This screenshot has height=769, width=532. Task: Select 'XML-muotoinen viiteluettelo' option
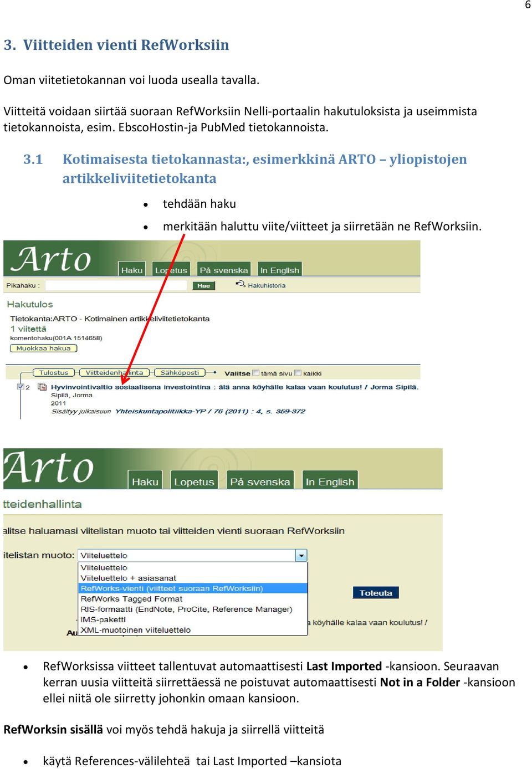[136, 630]
